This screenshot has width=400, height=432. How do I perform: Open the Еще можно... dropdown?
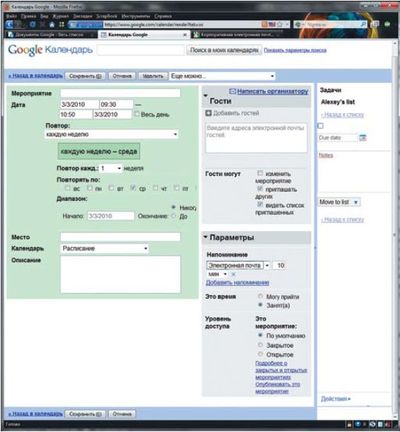tap(222, 76)
